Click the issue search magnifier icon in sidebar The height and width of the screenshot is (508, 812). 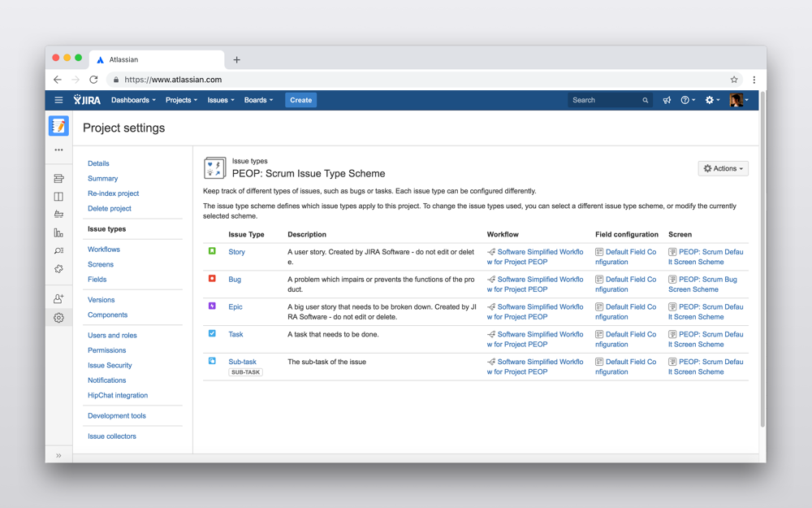pyautogui.click(x=58, y=251)
